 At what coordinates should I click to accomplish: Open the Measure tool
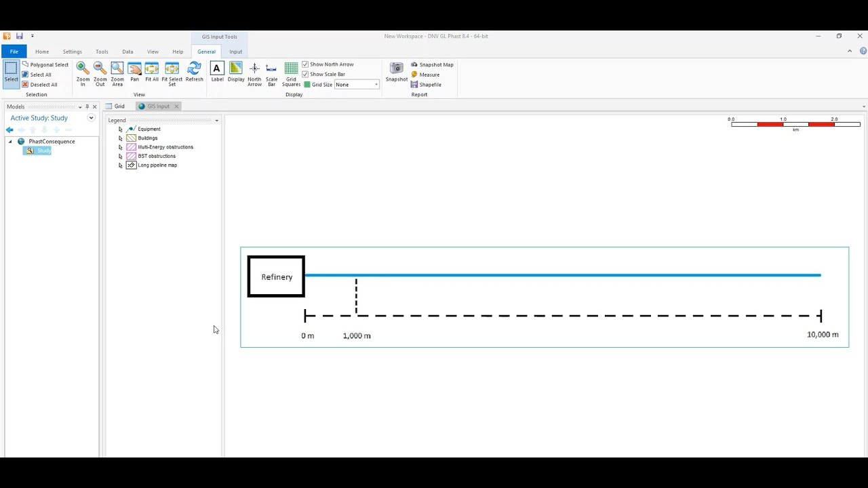coord(425,75)
